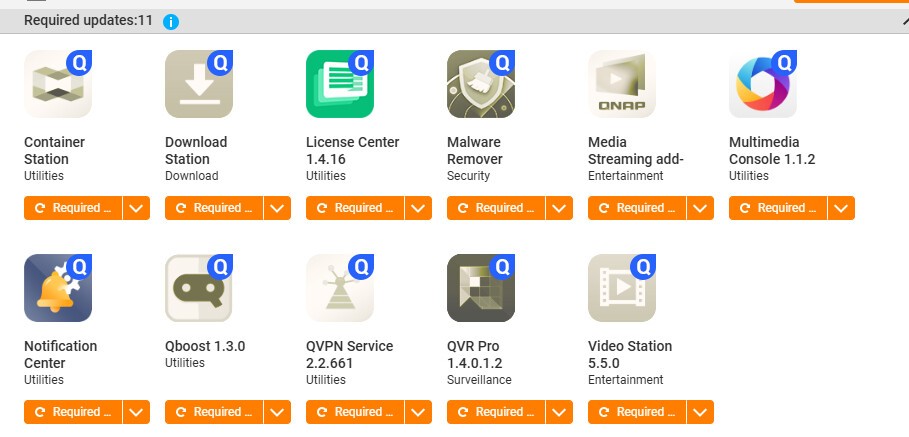Click the Qboost 1.3.0 title
This screenshot has width=909, height=437.
[x=205, y=347]
